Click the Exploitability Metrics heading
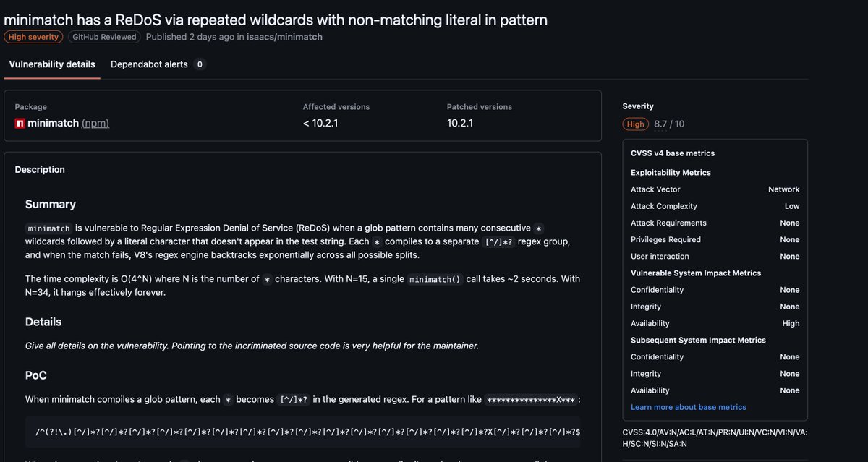Screen dimensions: 868x462 point(671,173)
